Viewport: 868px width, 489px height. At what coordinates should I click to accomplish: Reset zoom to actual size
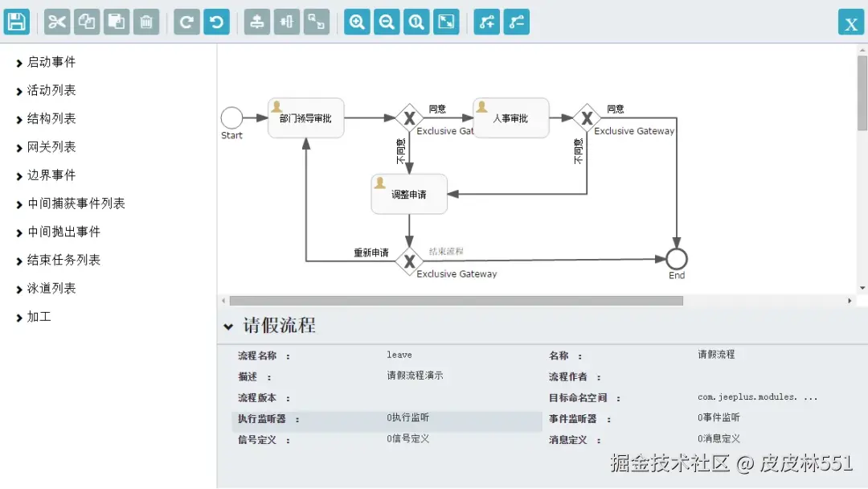416,22
